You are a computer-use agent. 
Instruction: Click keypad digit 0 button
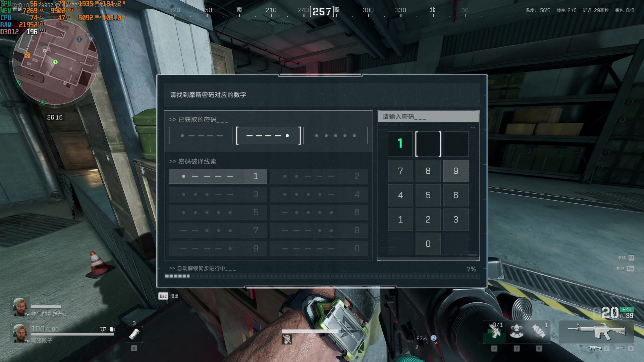click(x=428, y=244)
